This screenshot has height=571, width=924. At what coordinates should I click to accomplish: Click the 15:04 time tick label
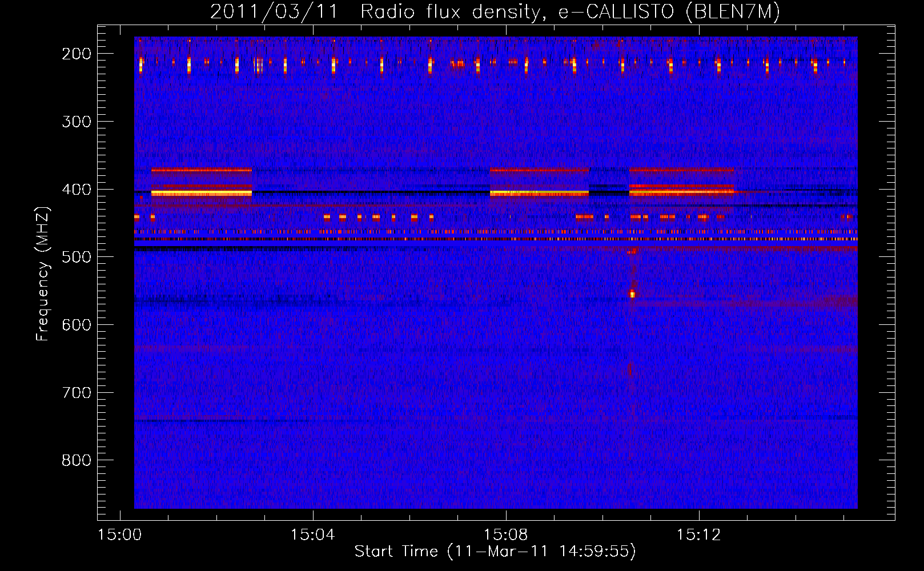[x=312, y=535]
